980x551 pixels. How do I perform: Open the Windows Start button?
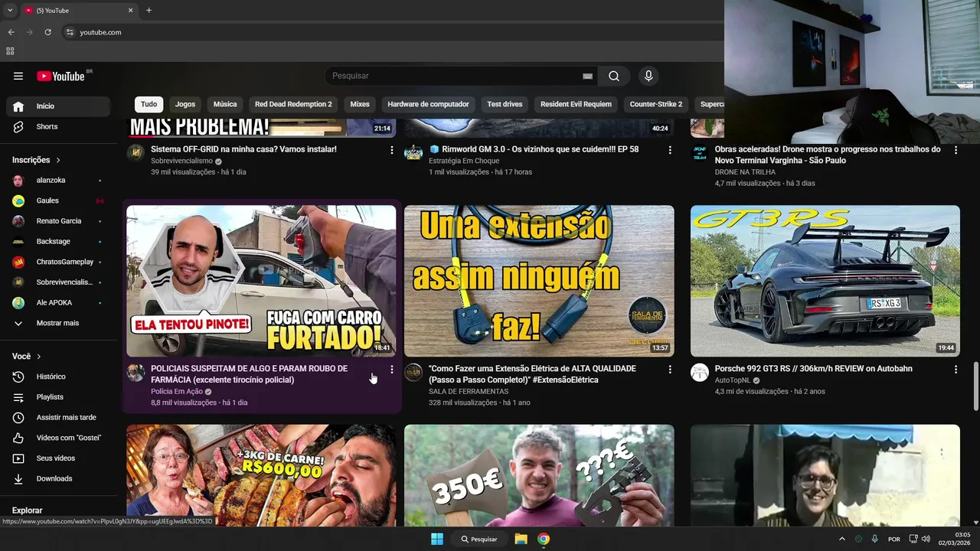436,539
